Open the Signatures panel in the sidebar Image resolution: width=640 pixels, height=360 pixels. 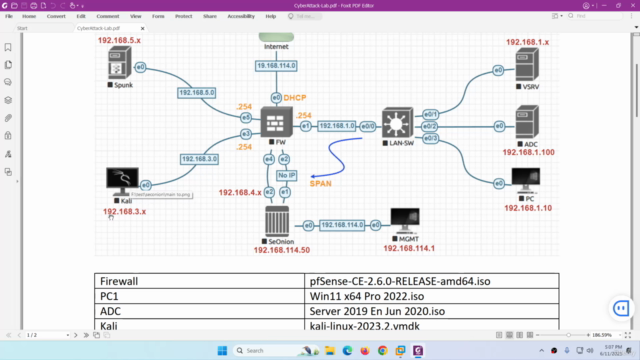[8, 154]
